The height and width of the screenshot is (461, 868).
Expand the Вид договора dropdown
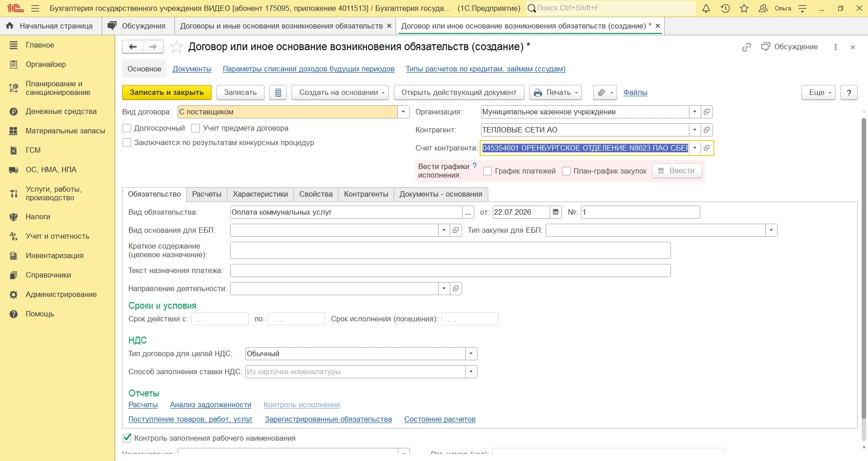click(x=403, y=112)
